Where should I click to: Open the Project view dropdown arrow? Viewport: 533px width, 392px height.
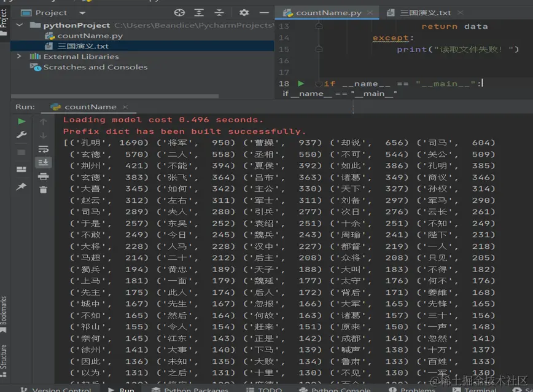[x=82, y=13]
